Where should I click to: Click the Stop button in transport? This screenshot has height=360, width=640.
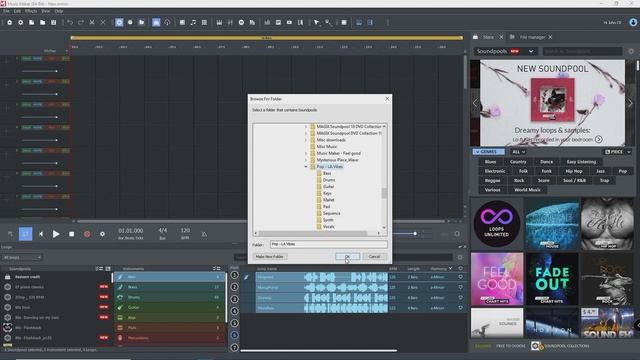[x=71, y=234]
